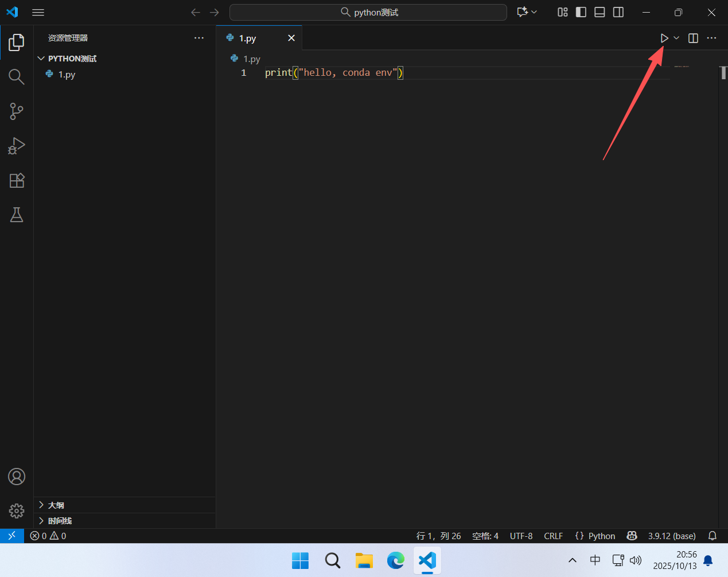The image size is (728, 577).
Task: Toggle the primary side bar visibility
Action: click(x=581, y=12)
